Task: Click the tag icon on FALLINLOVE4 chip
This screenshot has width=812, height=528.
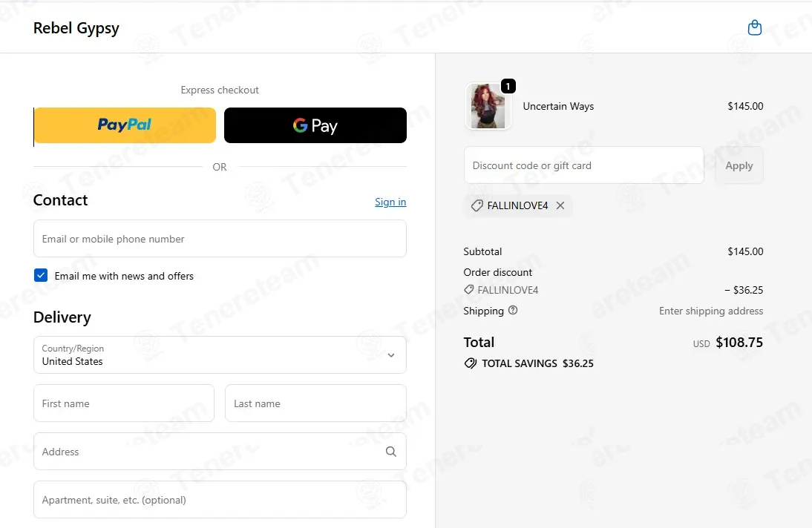Action: coord(477,205)
